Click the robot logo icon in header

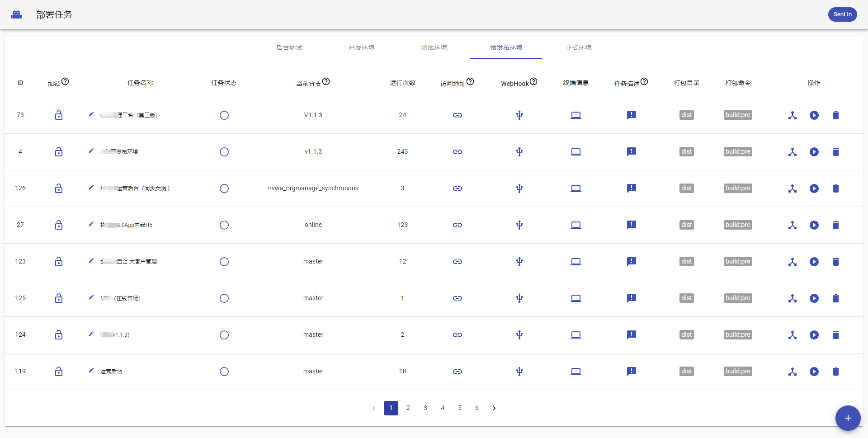click(16, 14)
